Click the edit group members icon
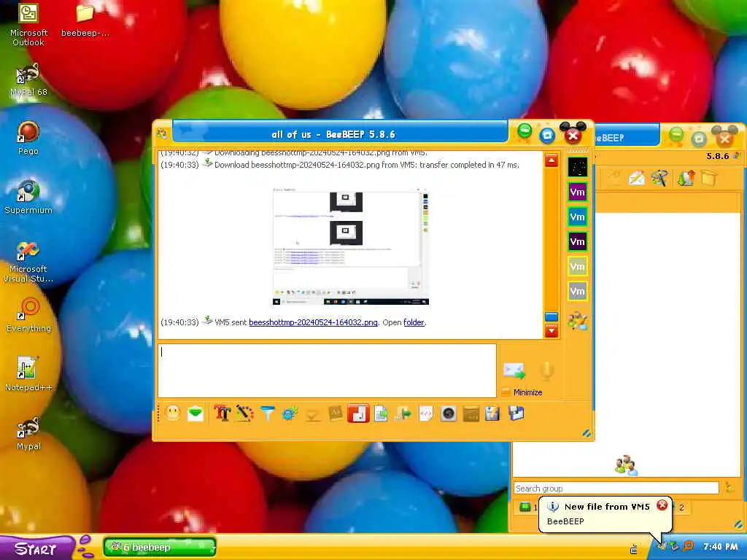Screen dimensions: 747x560 tap(578, 321)
